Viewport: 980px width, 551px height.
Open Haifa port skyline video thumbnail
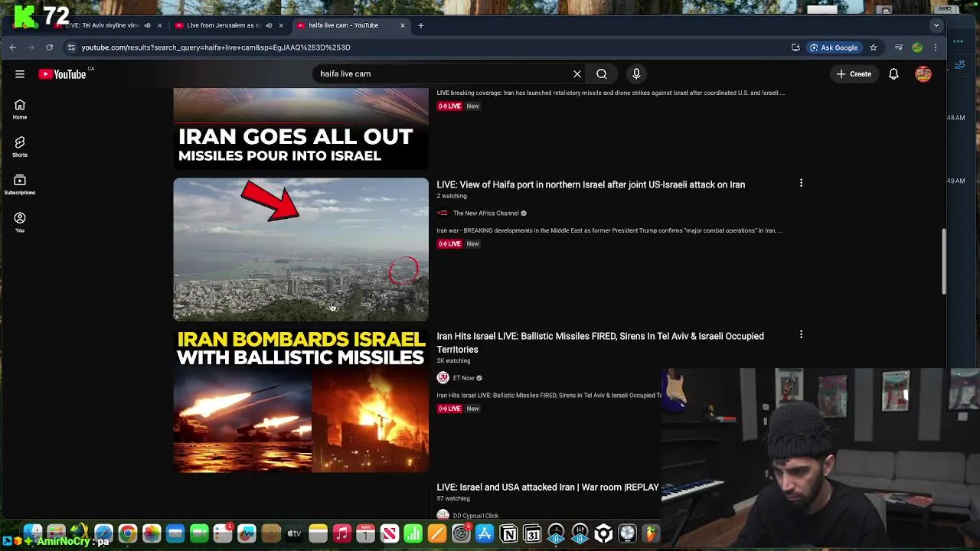(301, 249)
